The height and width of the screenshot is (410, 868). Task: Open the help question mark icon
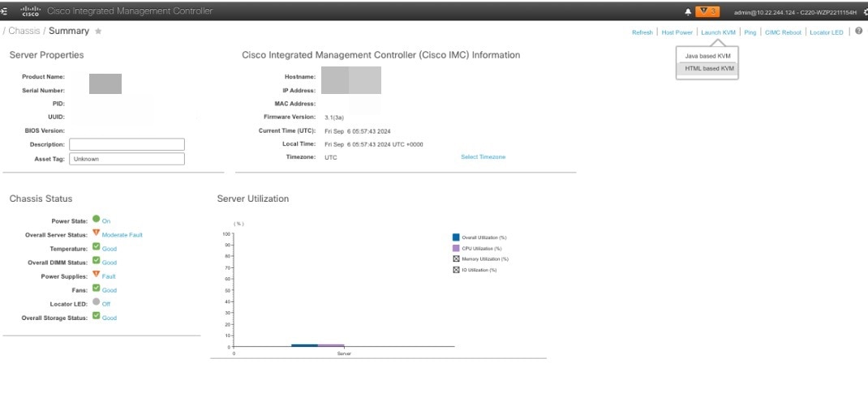tap(858, 31)
